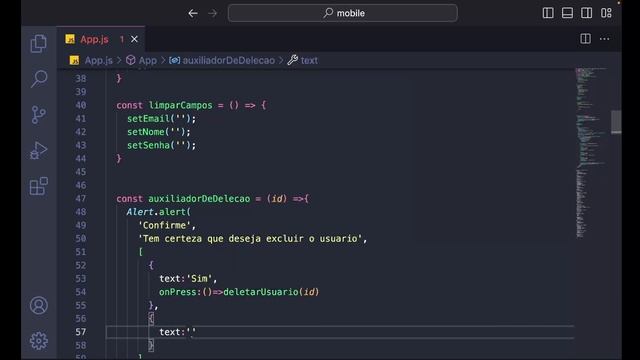Open the Run and Debug view
This screenshot has height=360, width=640.
[39, 151]
